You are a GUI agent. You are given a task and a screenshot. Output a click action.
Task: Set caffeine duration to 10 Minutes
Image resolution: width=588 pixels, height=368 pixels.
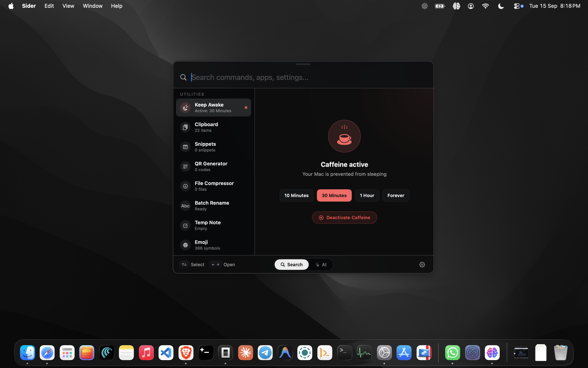point(296,195)
